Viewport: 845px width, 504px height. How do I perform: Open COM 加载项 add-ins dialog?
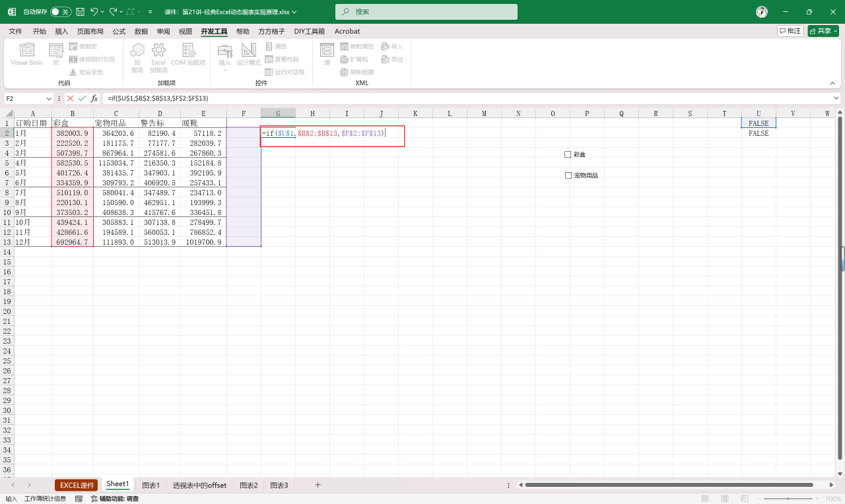(x=188, y=55)
